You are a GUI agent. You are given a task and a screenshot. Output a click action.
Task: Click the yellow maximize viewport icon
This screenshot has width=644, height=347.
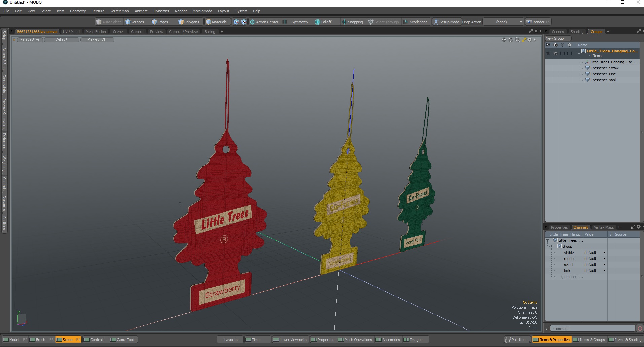(524, 40)
